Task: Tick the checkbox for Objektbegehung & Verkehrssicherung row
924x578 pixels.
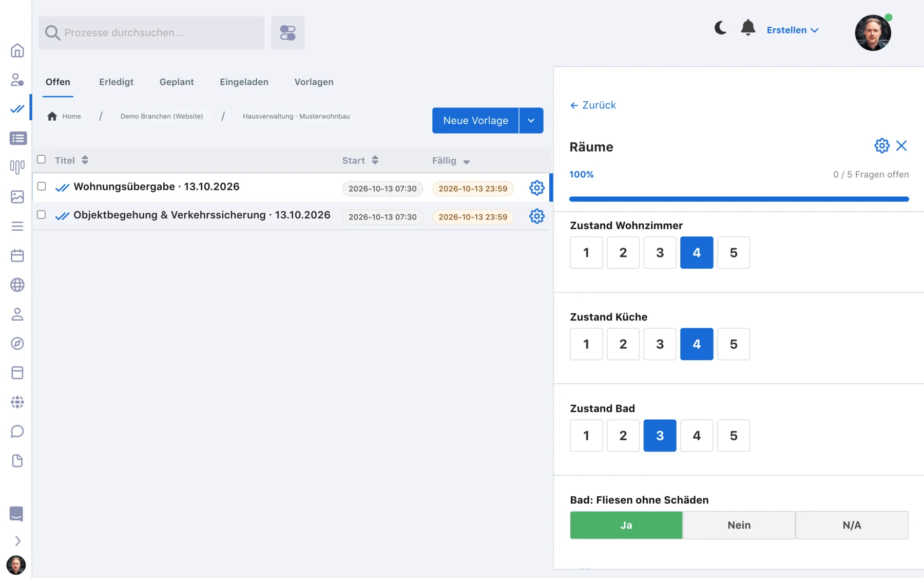Action: pyautogui.click(x=42, y=214)
